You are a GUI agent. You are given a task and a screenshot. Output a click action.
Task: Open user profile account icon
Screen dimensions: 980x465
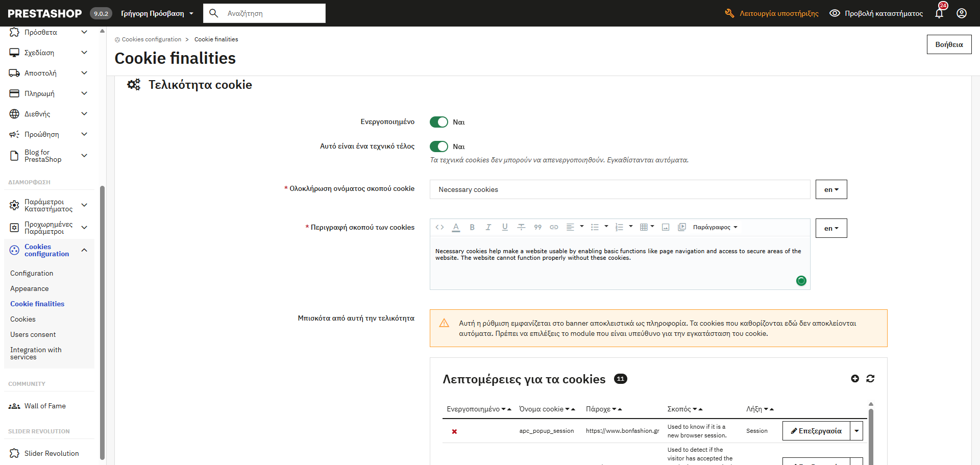pos(962,13)
